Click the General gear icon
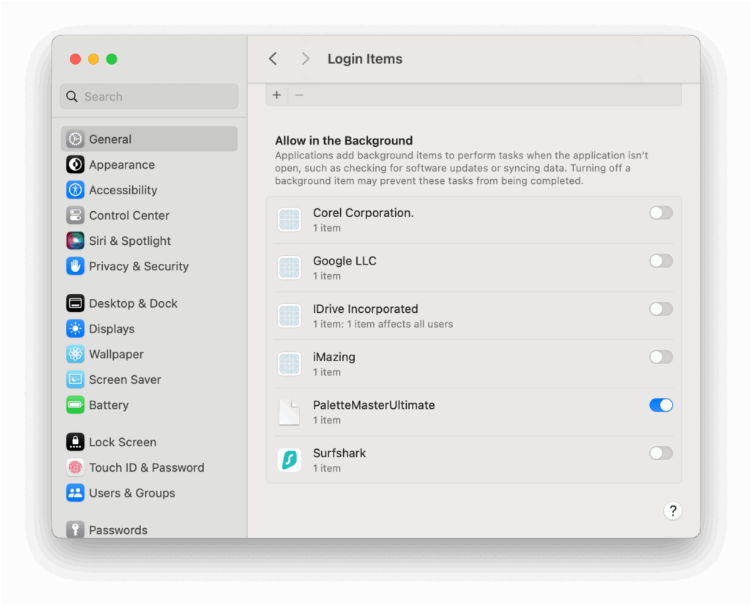The height and width of the screenshot is (606, 751). (x=75, y=139)
